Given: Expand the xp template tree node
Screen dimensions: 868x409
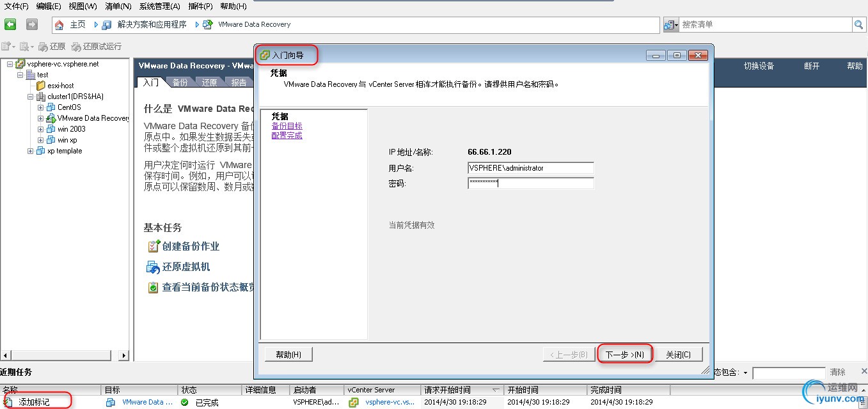Looking at the screenshot, I should 30,151.
